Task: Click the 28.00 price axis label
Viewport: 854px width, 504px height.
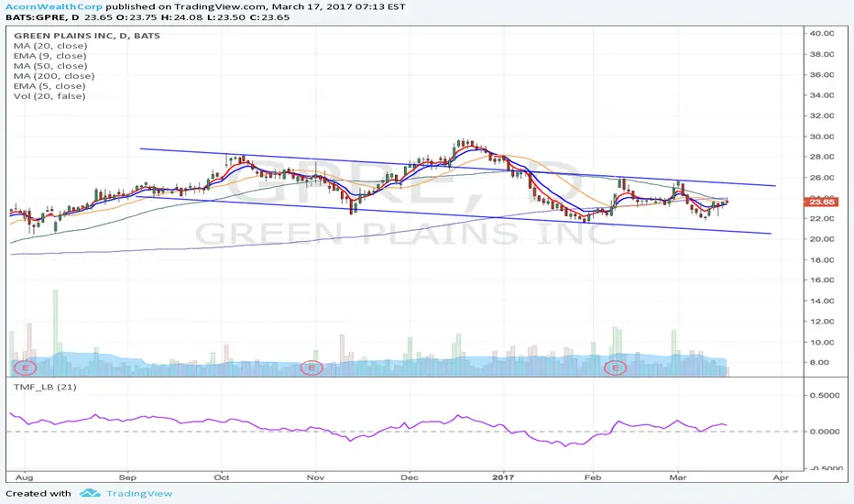Action: [821, 157]
